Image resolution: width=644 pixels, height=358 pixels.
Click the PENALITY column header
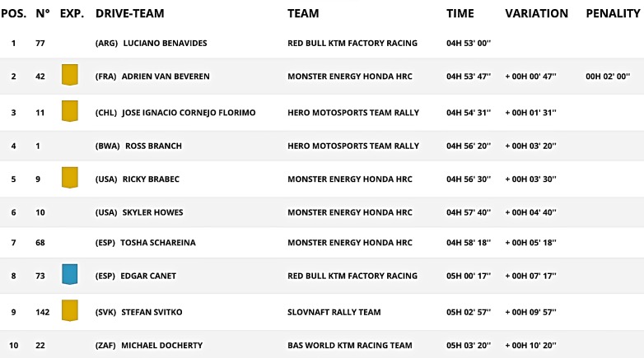[x=613, y=14]
